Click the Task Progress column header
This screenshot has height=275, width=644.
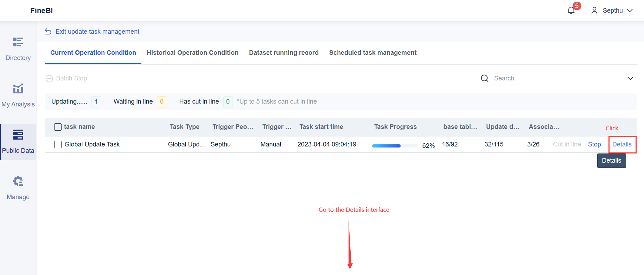395,127
